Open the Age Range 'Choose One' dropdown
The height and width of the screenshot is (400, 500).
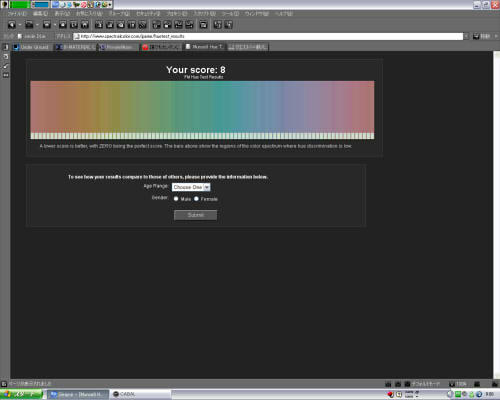pyautogui.click(x=191, y=187)
